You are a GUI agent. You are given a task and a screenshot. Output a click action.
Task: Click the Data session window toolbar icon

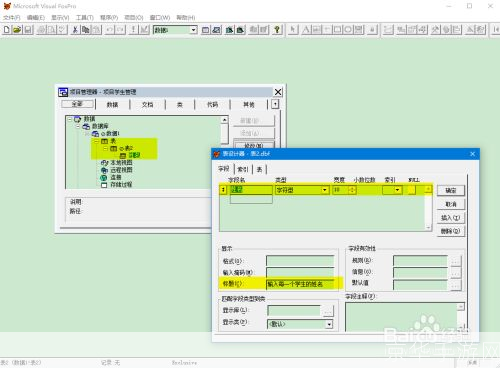click(x=216, y=30)
